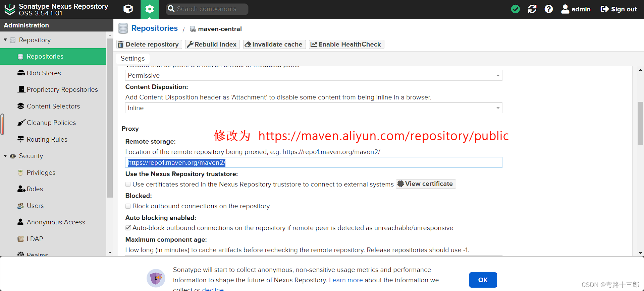Screen dimensions: 644x291
Task: Click the Blob Stores drive icon
Action: pos(21,73)
